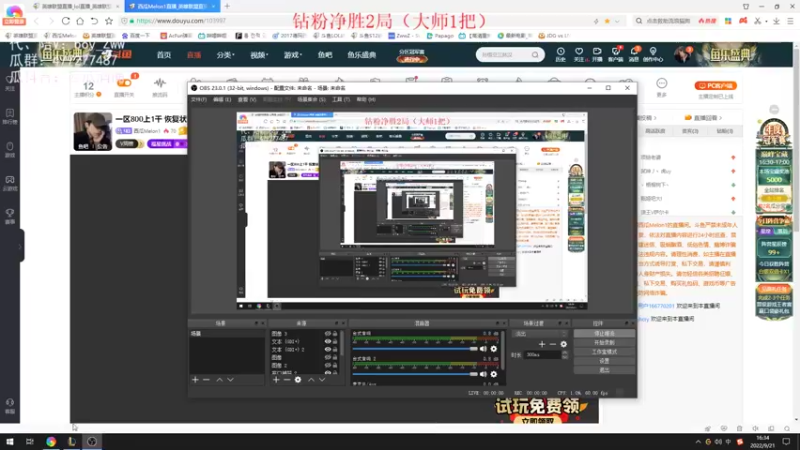Move source up in OBS Sources panel
800x450 pixels.
pyautogui.click(x=311, y=380)
